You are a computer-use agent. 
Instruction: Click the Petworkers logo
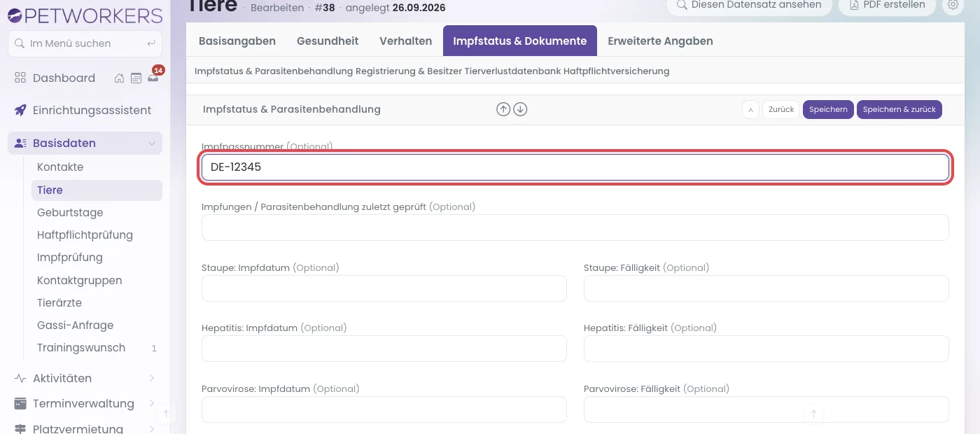(x=85, y=15)
